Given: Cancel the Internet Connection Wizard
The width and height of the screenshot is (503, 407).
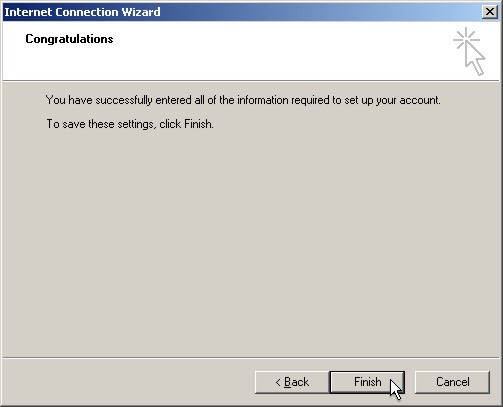Looking at the screenshot, I should tap(452, 382).
